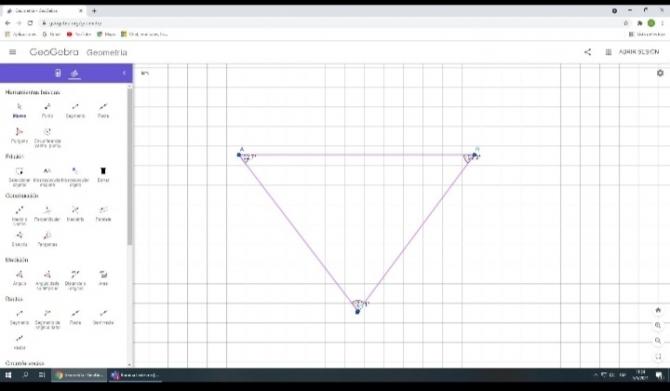Open the graphics settings gear
This screenshot has height=391, width=670.
click(x=660, y=73)
